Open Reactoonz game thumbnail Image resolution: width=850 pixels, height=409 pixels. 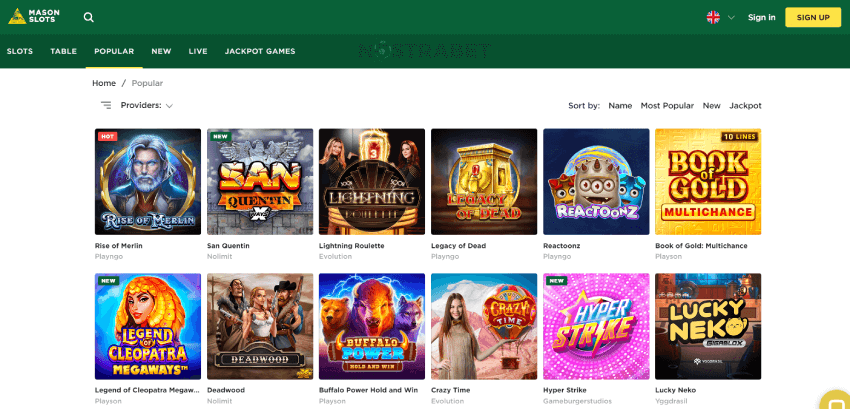point(596,182)
